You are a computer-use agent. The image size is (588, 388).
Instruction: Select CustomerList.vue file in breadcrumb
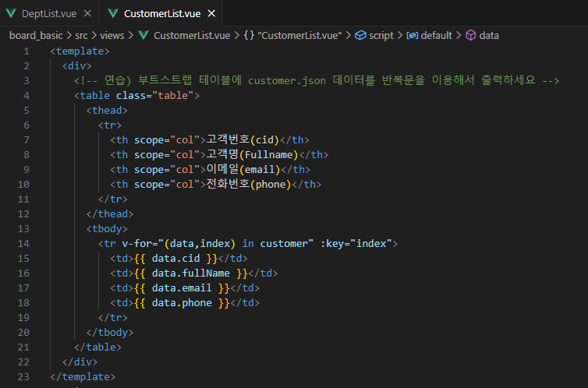coord(192,36)
